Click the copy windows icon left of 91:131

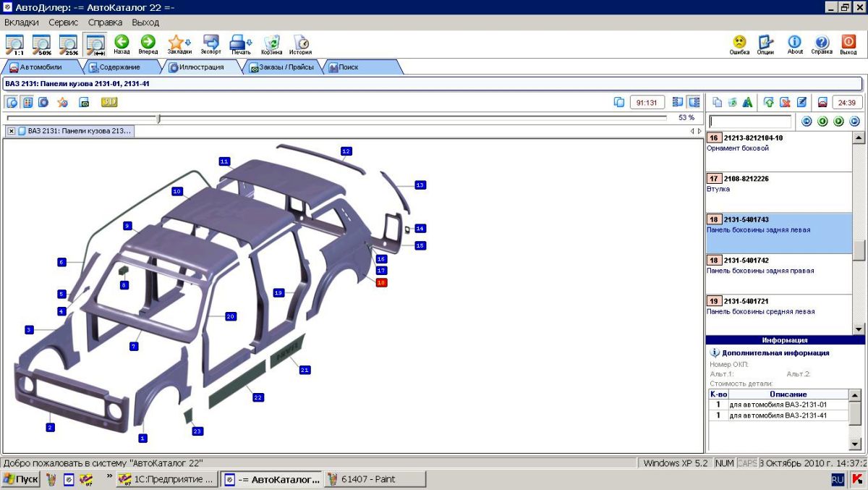click(618, 102)
